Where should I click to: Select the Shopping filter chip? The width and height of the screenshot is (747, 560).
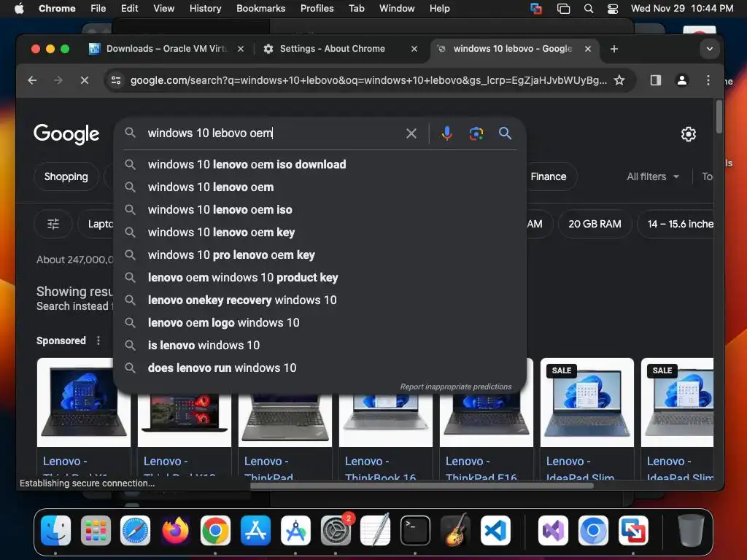click(66, 176)
